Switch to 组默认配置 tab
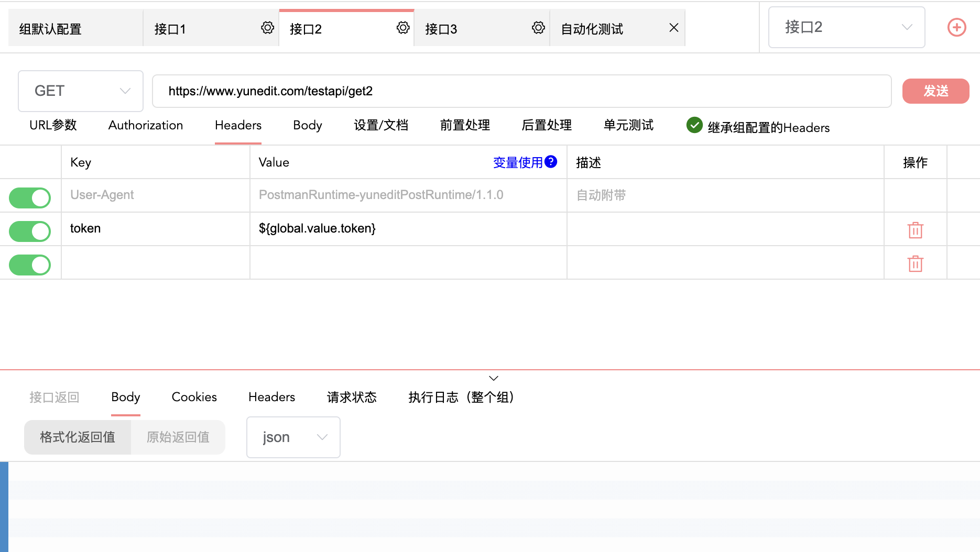 (75, 29)
